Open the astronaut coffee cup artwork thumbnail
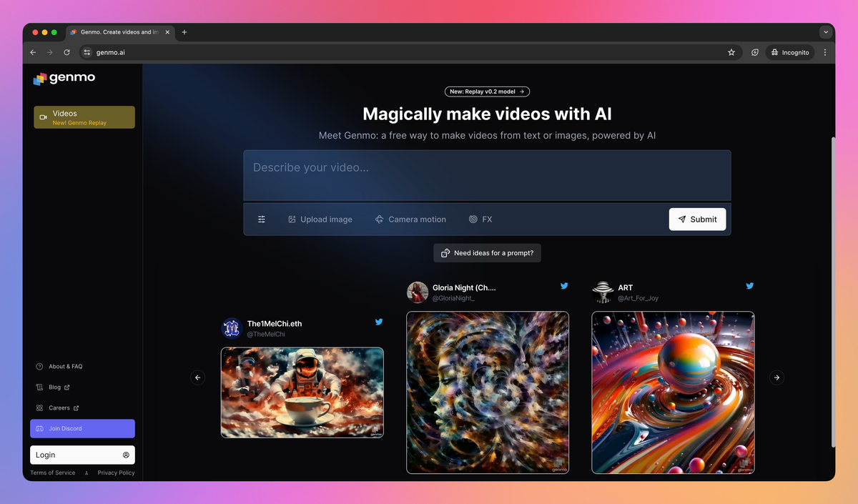The width and height of the screenshot is (858, 504). point(302,392)
